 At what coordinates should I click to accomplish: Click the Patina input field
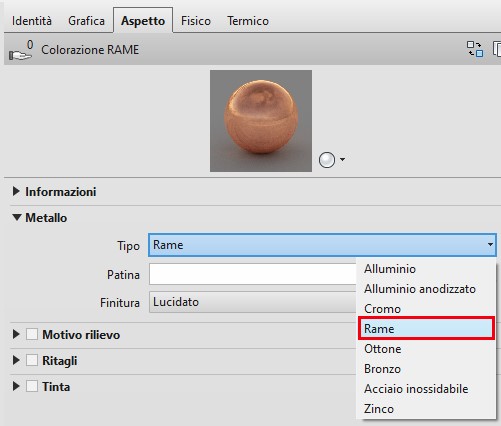[x=253, y=274]
